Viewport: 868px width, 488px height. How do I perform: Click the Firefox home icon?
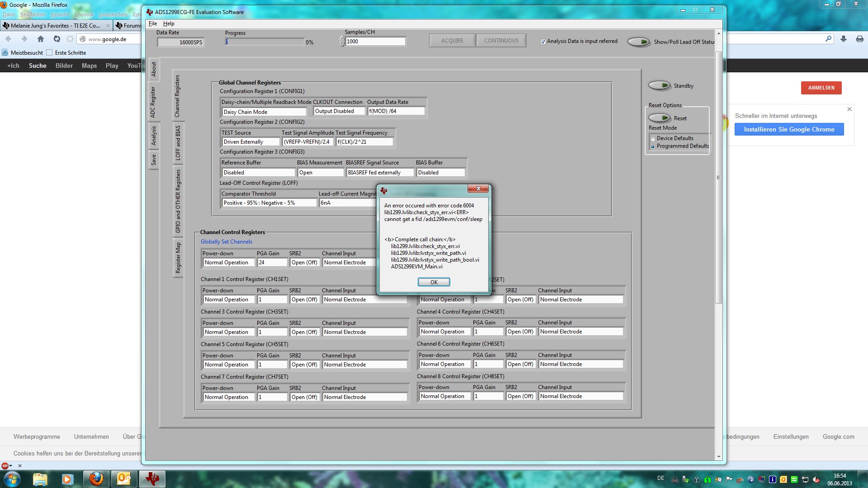pos(40,39)
